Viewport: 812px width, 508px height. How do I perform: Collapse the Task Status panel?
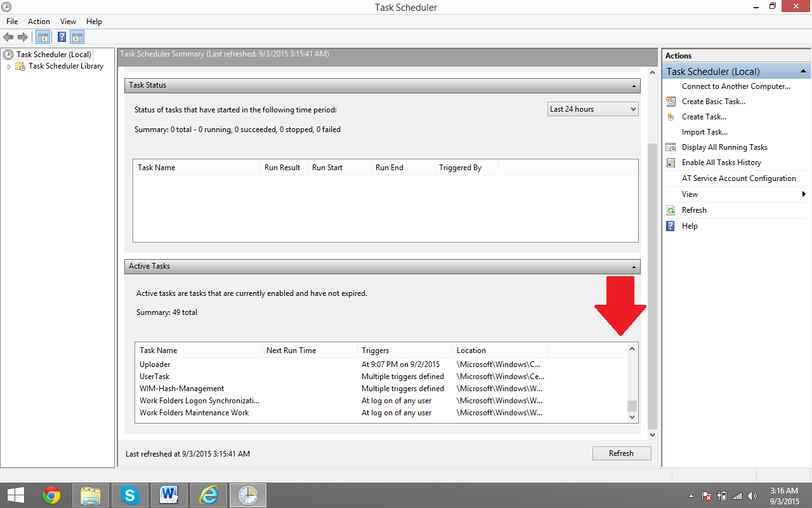tap(633, 85)
